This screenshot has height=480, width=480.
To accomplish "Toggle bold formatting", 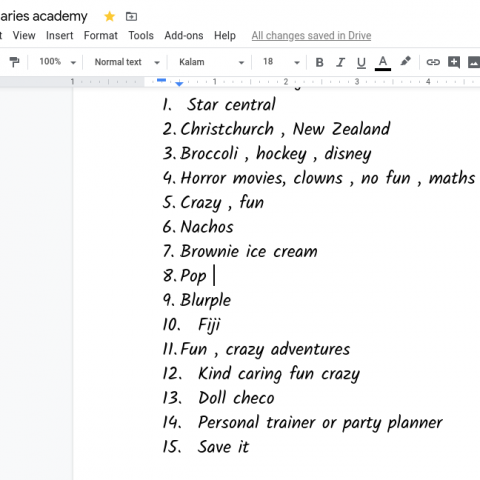I will [319, 62].
